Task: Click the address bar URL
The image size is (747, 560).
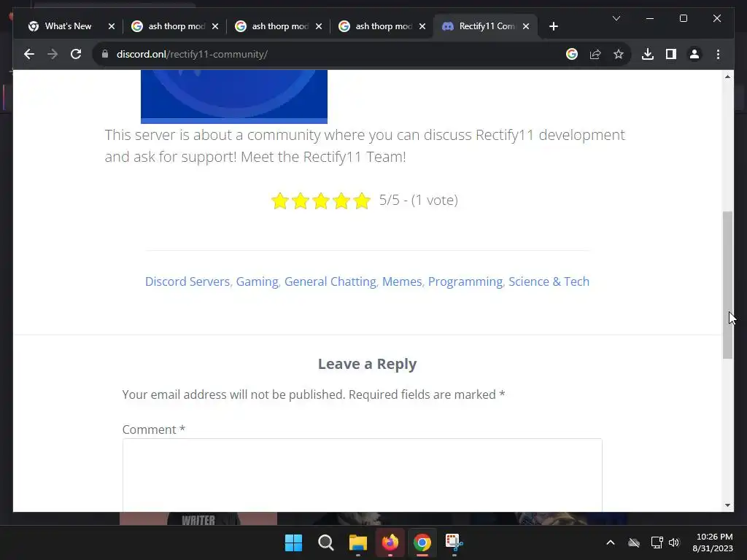Action: [192, 54]
